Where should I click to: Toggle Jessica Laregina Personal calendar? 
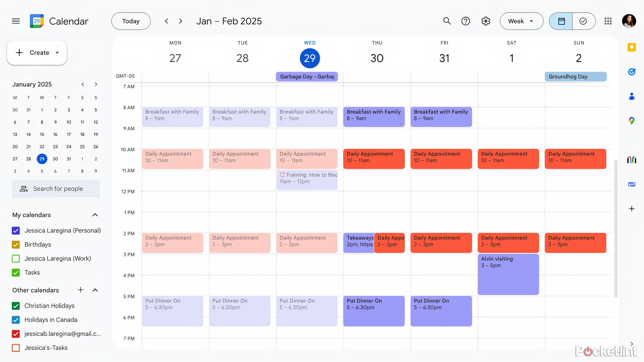[16, 230]
